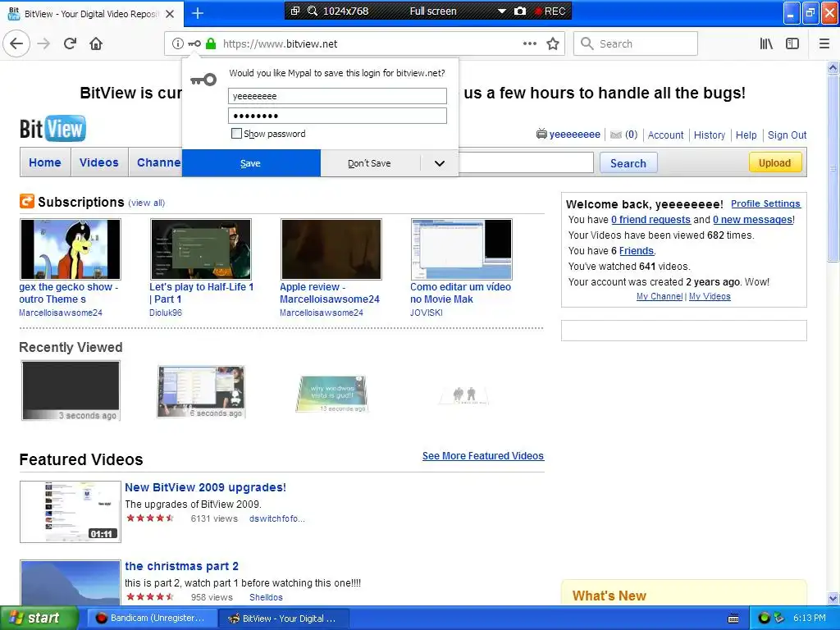Open the History link

click(x=710, y=135)
